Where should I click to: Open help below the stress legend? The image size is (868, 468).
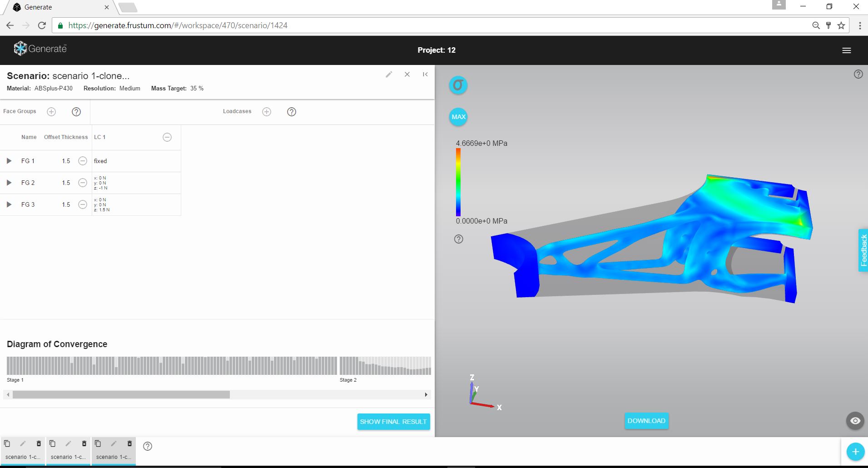coord(459,239)
